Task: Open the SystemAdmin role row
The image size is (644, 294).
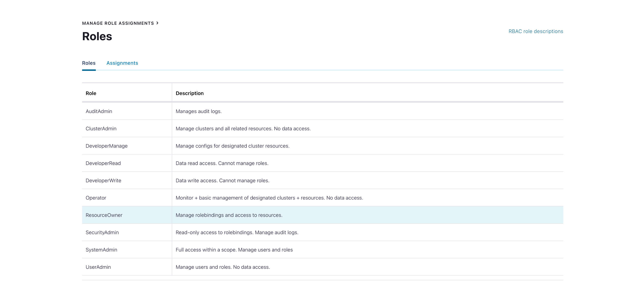Action: pyautogui.click(x=101, y=250)
